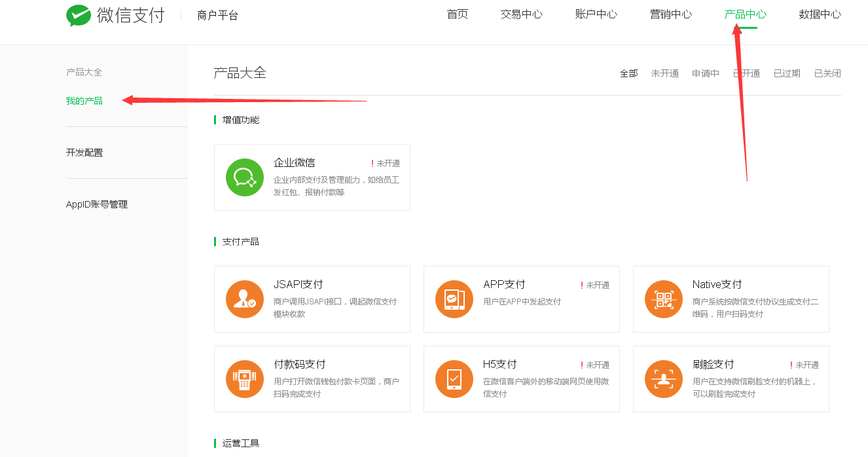Viewport: 868px width, 457px height.
Task: Filter products by 已过期
Action: coord(787,73)
